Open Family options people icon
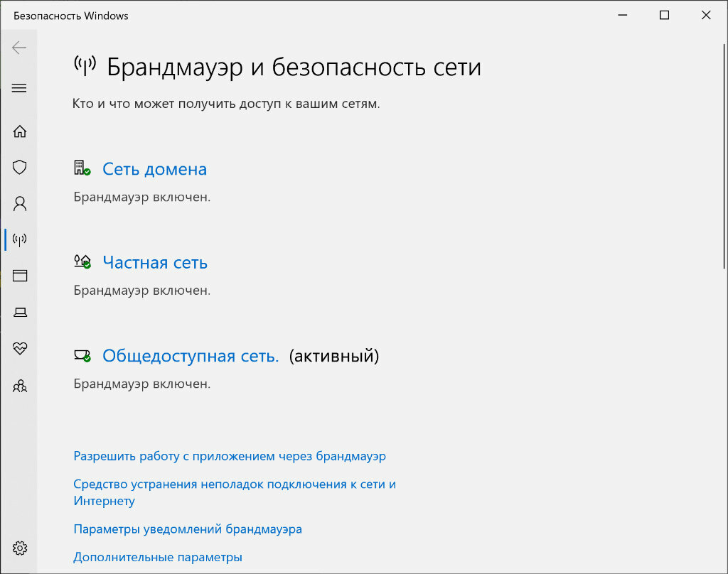The height and width of the screenshot is (574, 728). [x=19, y=386]
